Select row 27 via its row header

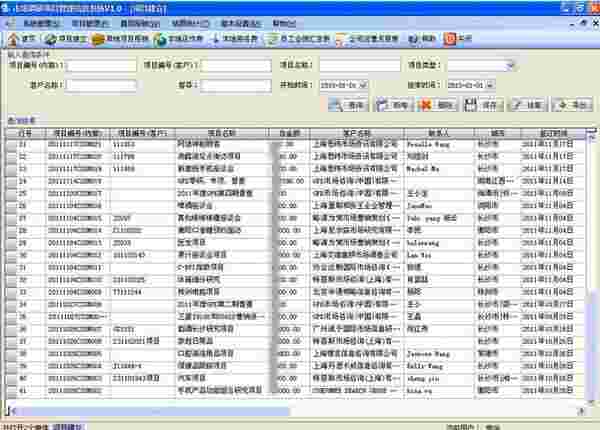(x=11, y=218)
